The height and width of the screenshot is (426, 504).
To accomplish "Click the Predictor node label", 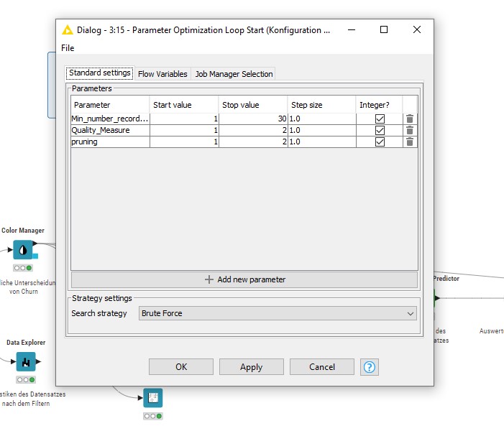I will (x=446, y=279).
